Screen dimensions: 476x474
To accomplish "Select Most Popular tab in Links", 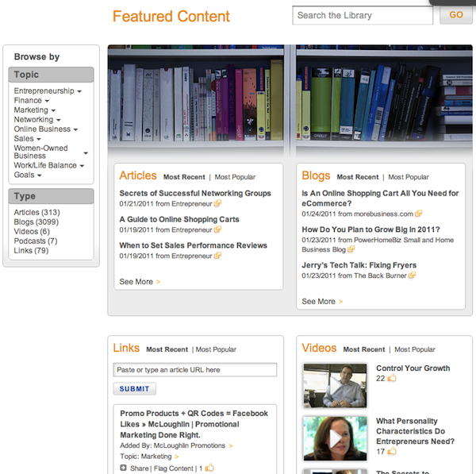I will [216, 349].
